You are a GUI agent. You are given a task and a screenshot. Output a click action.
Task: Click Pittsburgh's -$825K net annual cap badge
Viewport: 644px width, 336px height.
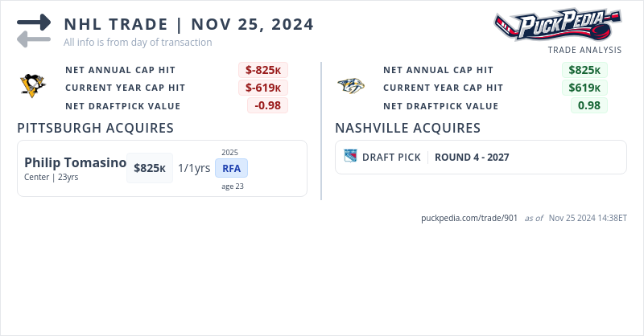pos(262,70)
